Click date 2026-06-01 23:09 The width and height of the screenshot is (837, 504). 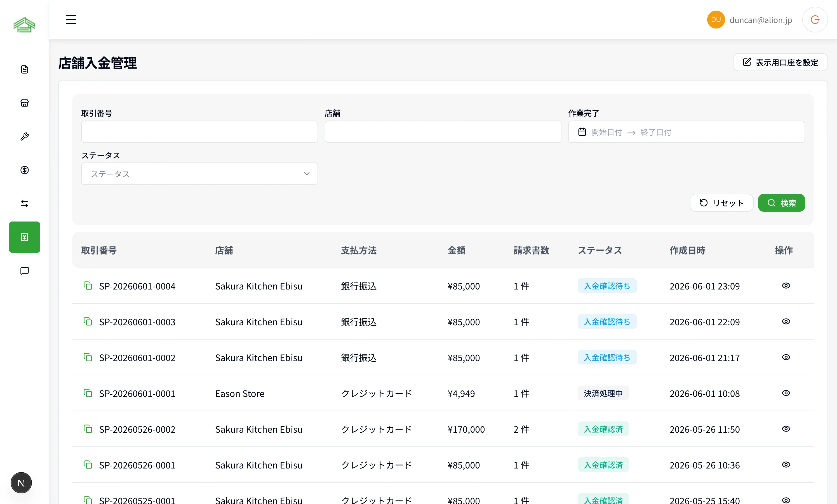tap(704, 286)
